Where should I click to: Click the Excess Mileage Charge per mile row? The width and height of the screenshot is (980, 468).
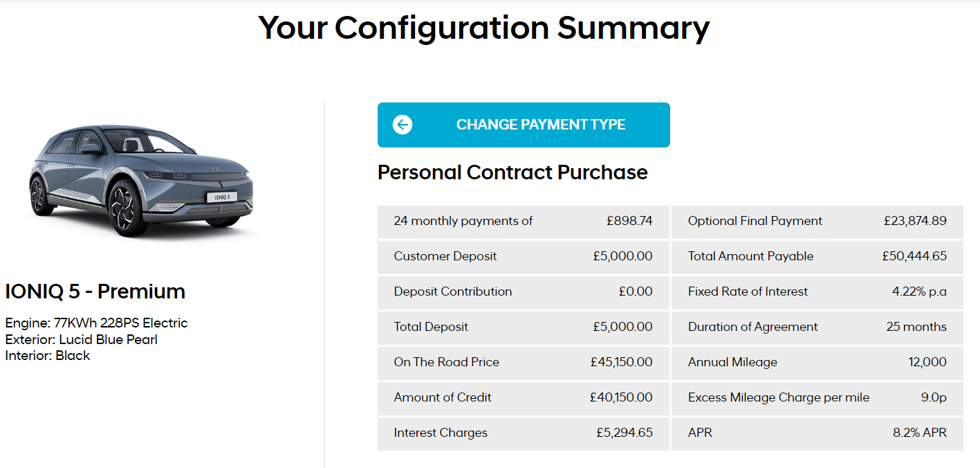[x=817, y=398]
